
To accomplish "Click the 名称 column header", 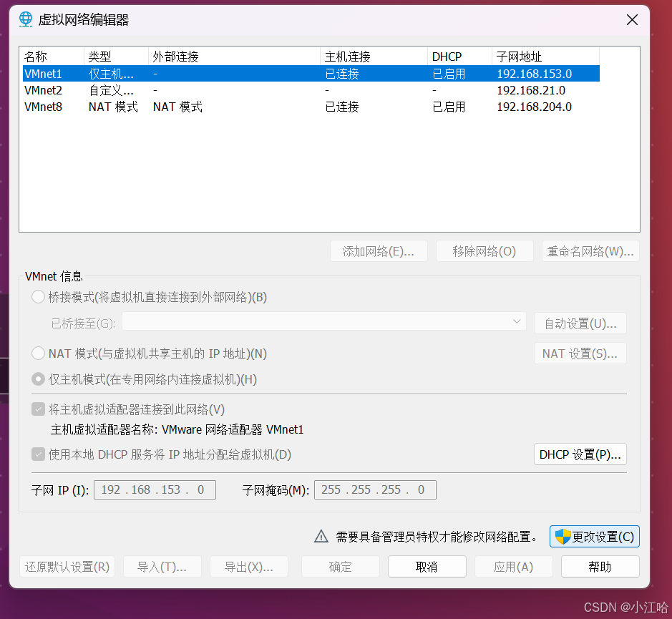I will 52,56.
